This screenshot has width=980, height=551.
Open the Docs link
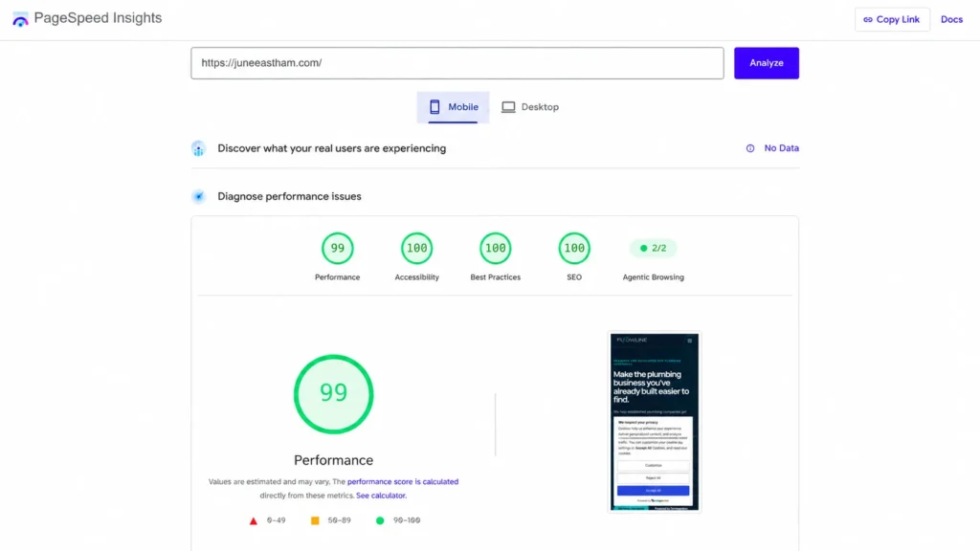(x=951, y=19)
